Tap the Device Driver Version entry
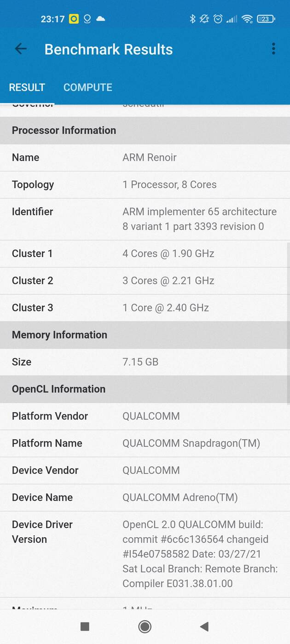290x644 pixels. coord(145,554)
